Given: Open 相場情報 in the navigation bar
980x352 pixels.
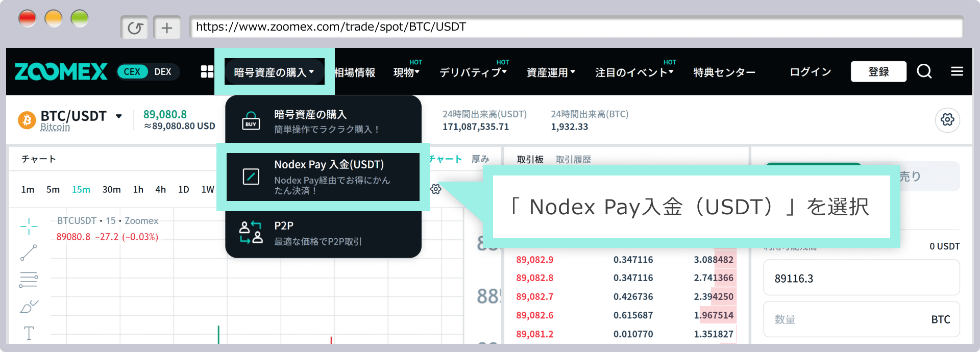Looking at the screenshot, I should click(355, 72).
